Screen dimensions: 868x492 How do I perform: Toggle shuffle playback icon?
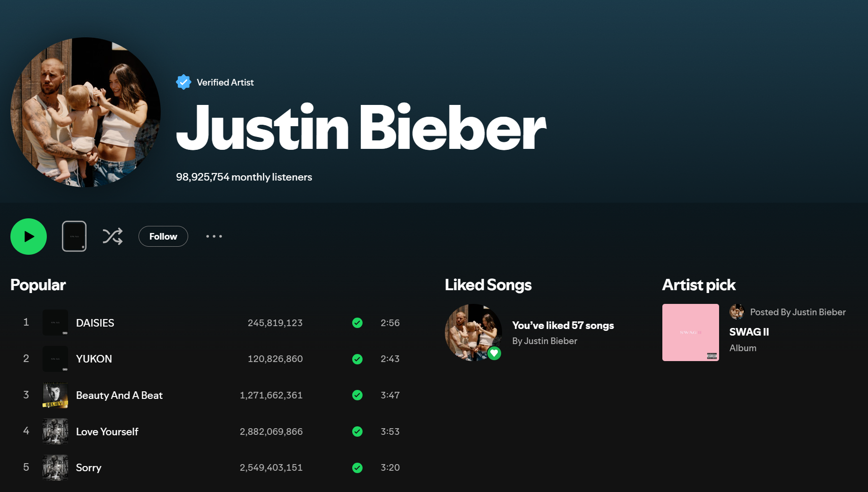pyautogui.click(x=113, y=236)
